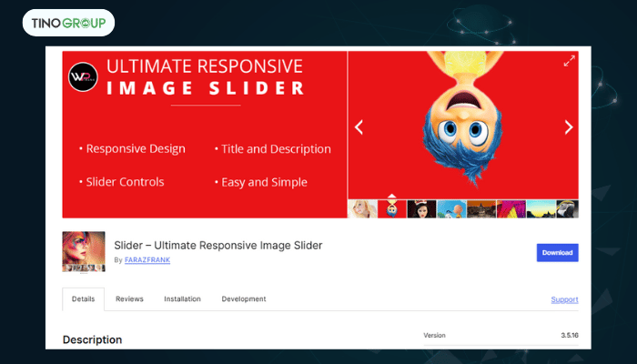Click the previous slide arrow
The width and height of the screenshot is (637, 364).
tap(359, 127)
